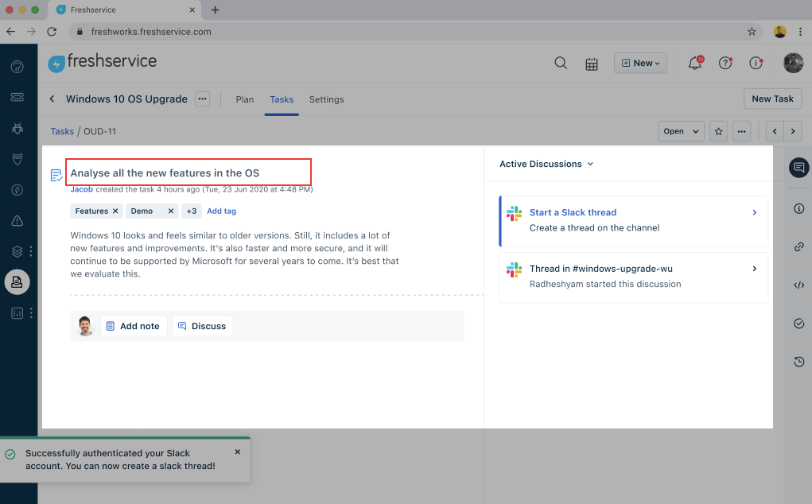This screenshot has height=504, width=812.
Task: Select the Tasks tab
Action: (282, 99)
